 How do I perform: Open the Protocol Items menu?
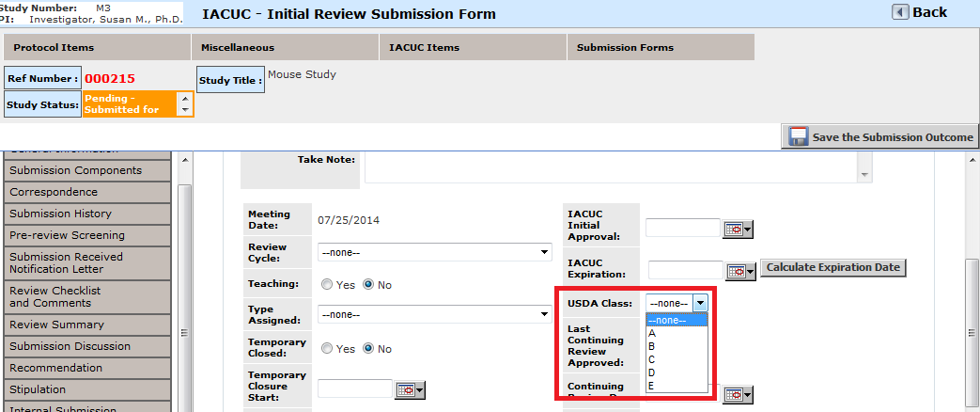pos(97,47)
